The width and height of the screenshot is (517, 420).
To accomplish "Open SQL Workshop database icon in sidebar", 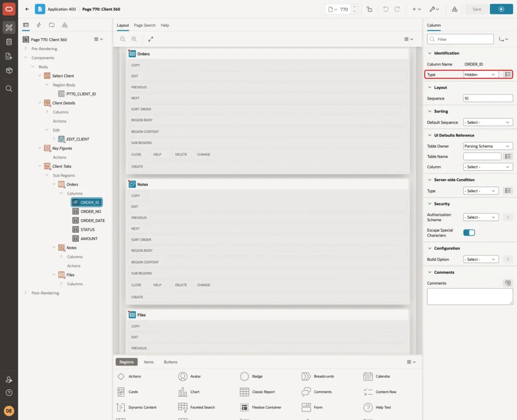I will [x=9, y=42].
